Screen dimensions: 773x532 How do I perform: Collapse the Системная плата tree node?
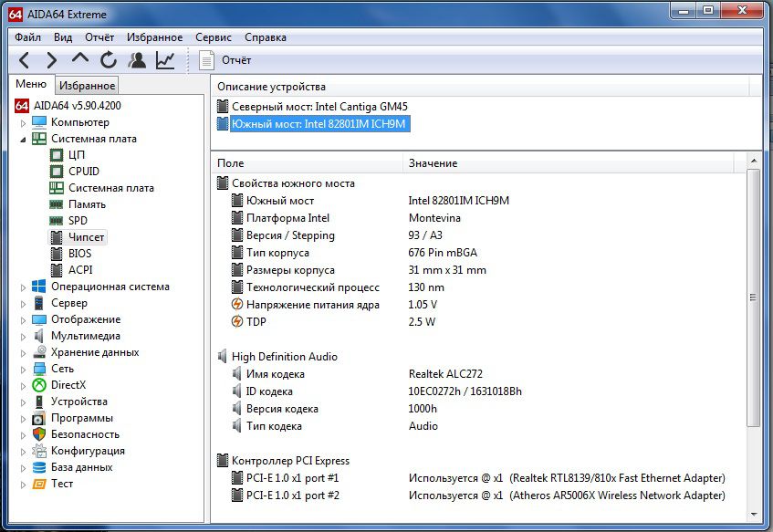(23, 140)
